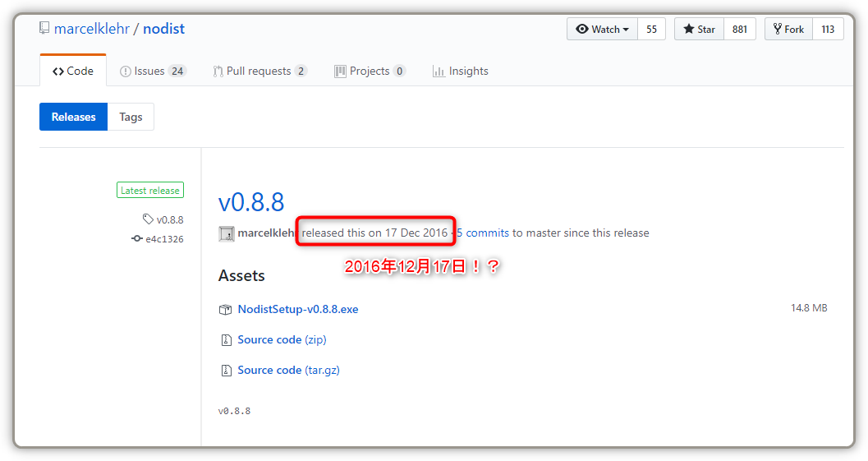
Task: Switch to the Issues tab
Action: coord(154,71)
